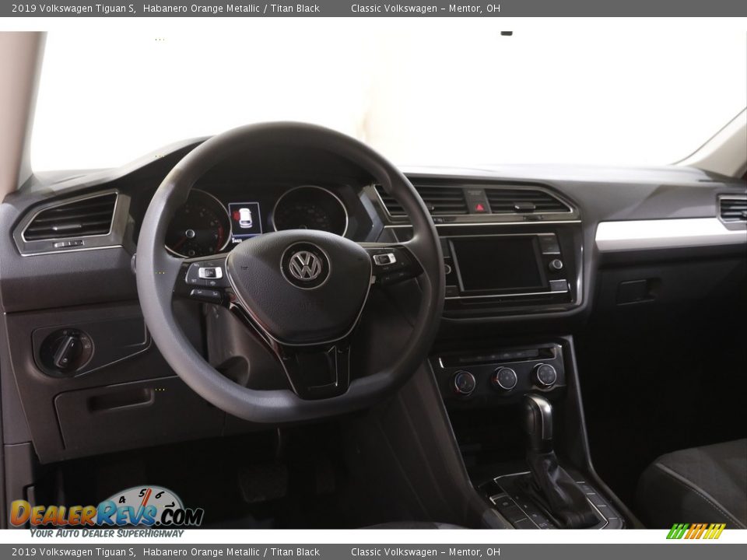The image size is (747, 560).
Task: Switch the leftmost climate control knob
Action: pos(465,380)
